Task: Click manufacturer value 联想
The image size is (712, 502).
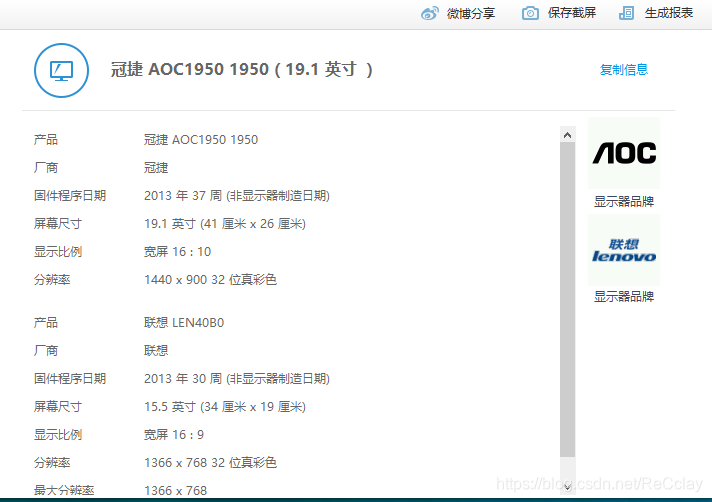Action: pyautogui.click(x=156, y=351)
